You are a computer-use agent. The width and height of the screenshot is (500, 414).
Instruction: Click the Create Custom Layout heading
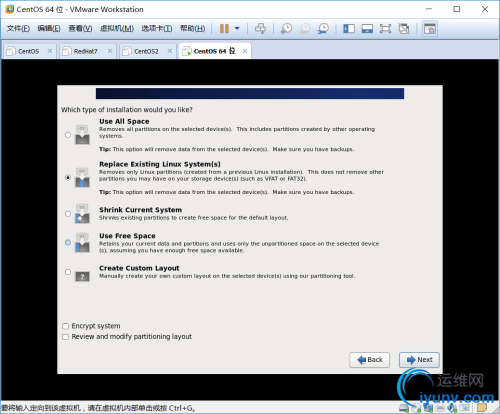click(x=139, y=268)
